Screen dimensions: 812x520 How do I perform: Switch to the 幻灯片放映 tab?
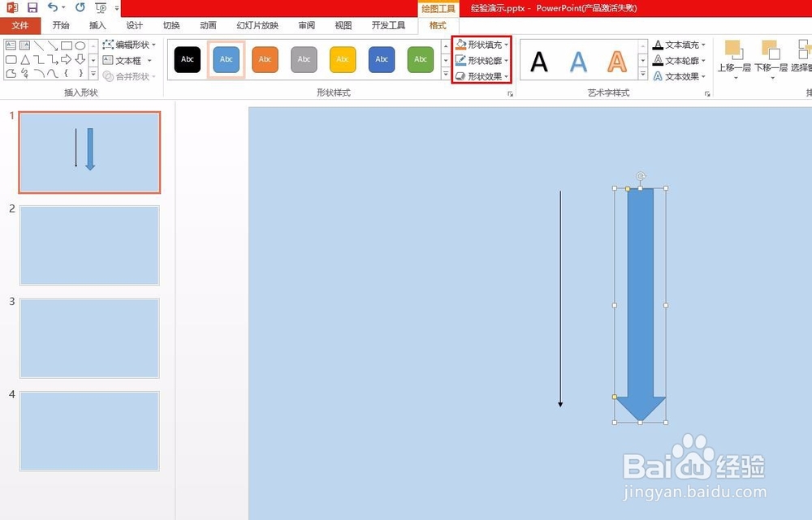257,25
